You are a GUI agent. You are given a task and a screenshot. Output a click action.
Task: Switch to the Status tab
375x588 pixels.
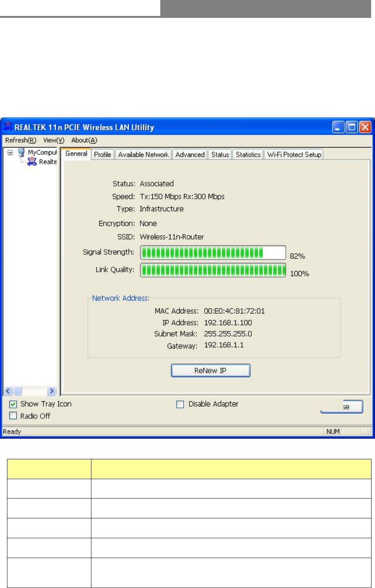(220, 154)
